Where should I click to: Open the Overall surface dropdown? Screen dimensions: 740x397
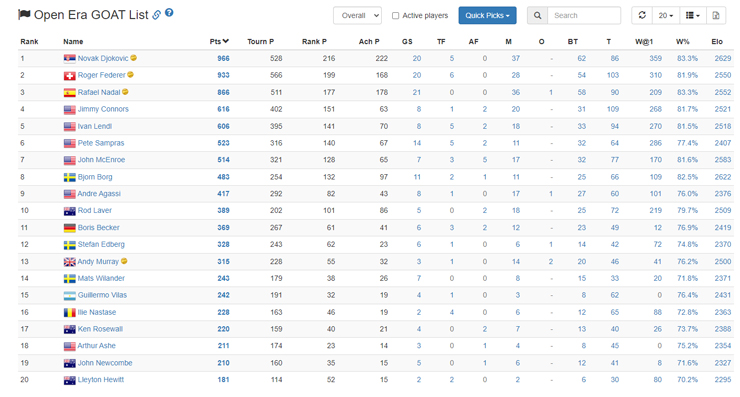(x=357, y=16)
